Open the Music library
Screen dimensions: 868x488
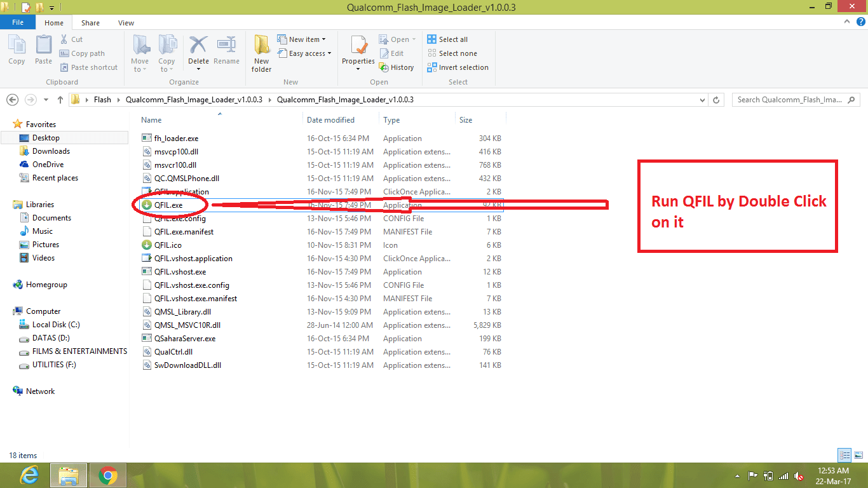[x=43, y=231]
